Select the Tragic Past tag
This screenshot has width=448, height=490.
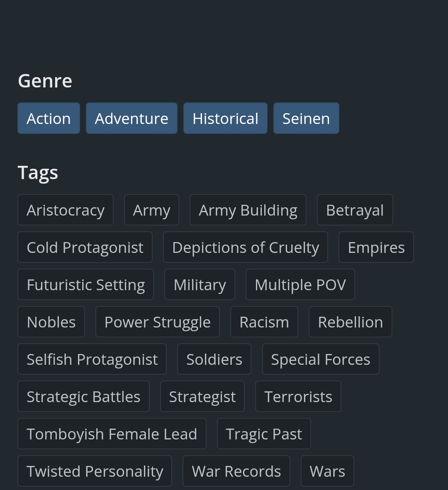click(x=264, y=434)
